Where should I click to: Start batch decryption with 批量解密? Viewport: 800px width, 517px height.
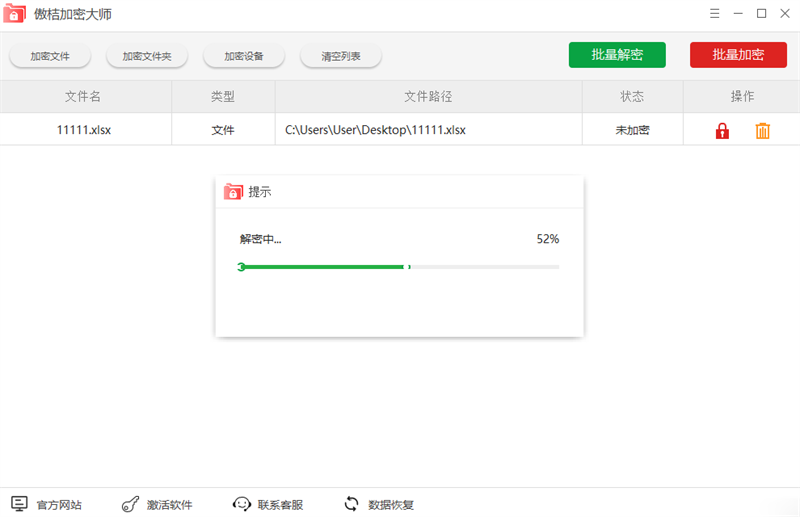pos(617,55)
